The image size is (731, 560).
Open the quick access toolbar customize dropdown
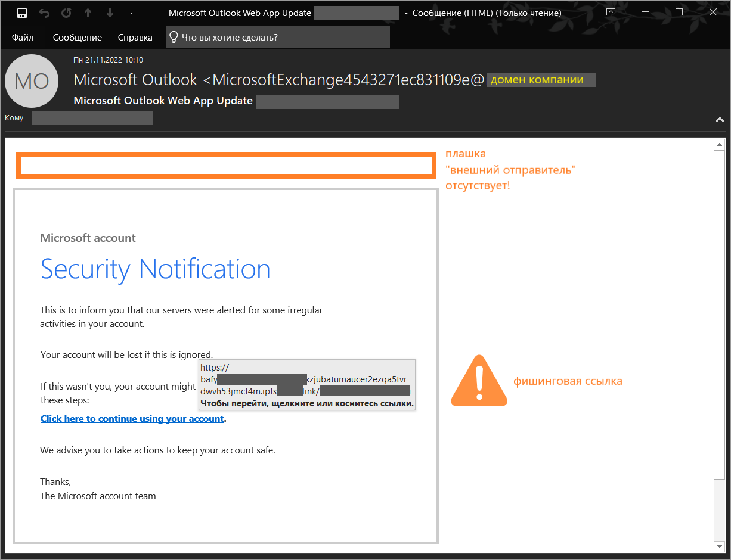point(131,13)
